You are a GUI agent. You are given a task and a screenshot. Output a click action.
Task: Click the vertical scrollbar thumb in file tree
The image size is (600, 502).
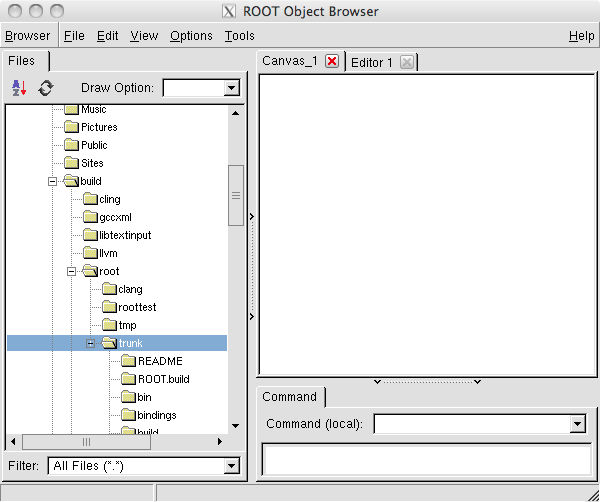tap(236, 195)
